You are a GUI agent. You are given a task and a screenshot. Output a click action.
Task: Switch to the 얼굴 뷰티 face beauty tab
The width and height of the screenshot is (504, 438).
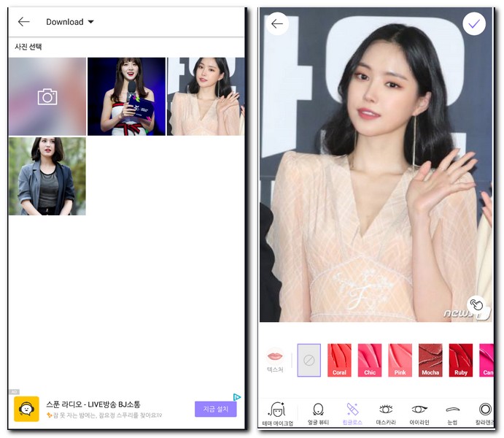point(319,414)
